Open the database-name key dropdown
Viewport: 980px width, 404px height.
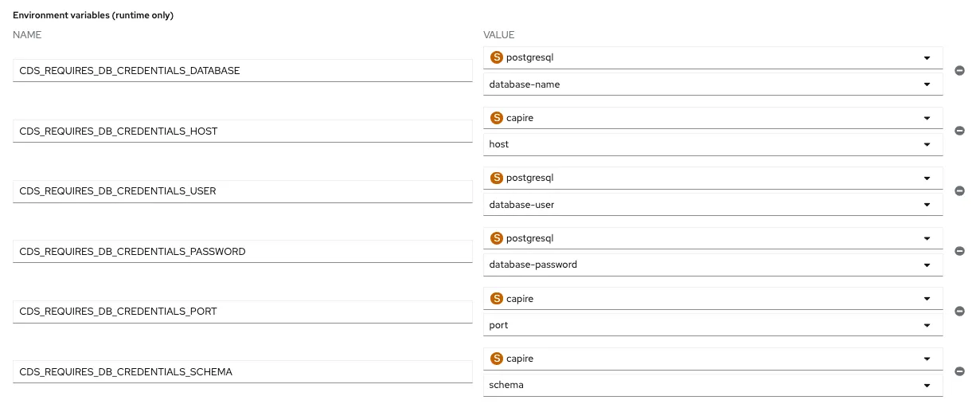pyautogui.click(x=713, y=84)
